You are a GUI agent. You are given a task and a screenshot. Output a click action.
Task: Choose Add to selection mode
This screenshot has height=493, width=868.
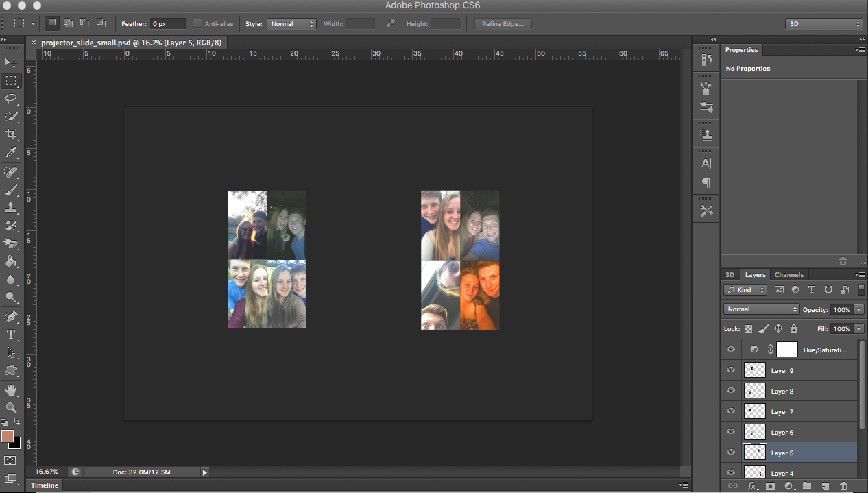point(68,23)
